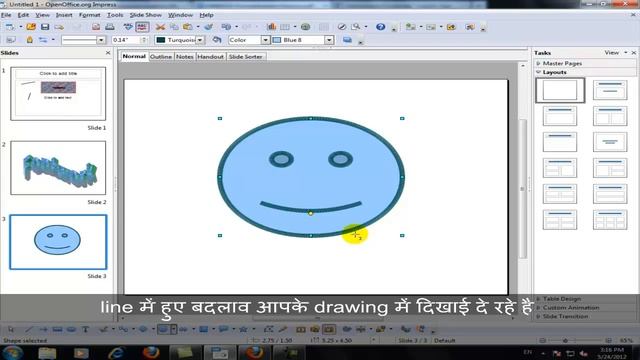The height and width of the screenshot is (360, 640).
Task: Click the Hyperlink globe icon
Action: (305, 27)
